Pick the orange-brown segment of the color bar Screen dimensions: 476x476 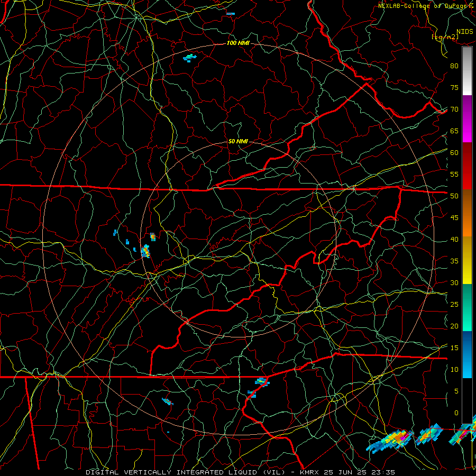tap(467, 213)
